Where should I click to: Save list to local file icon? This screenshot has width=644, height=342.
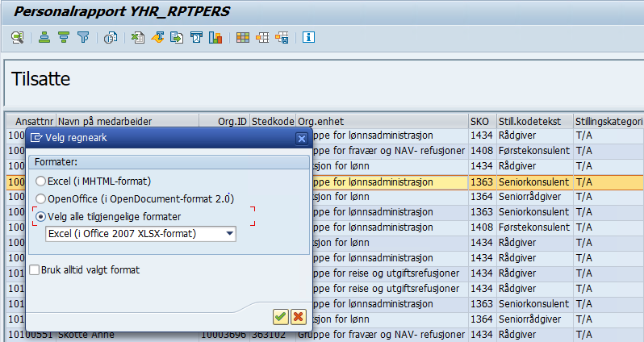pyautogui.click(x=177, y=37)
